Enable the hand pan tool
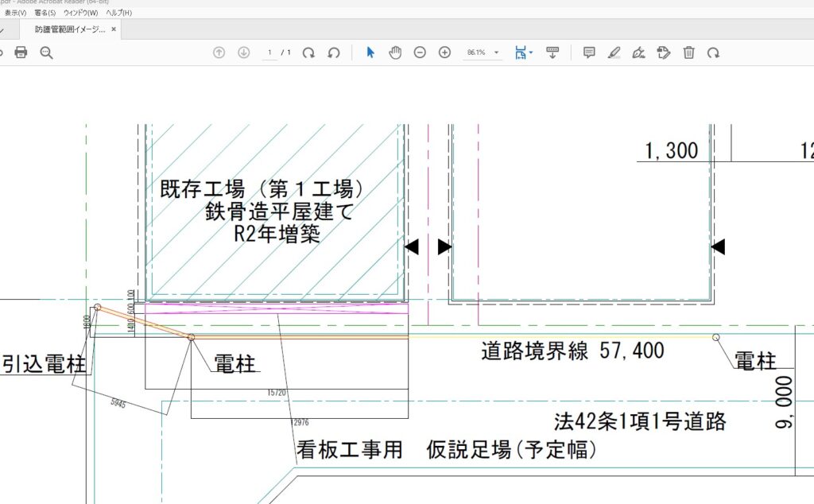 (395, 52)
